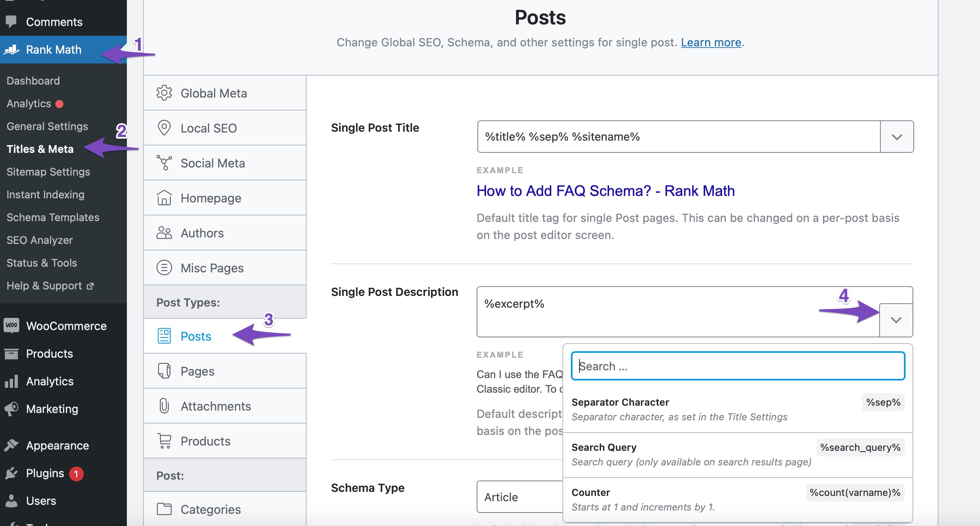Click the Plugins plug icon
The height and width of the screenshot is (526, 980).
11,473
